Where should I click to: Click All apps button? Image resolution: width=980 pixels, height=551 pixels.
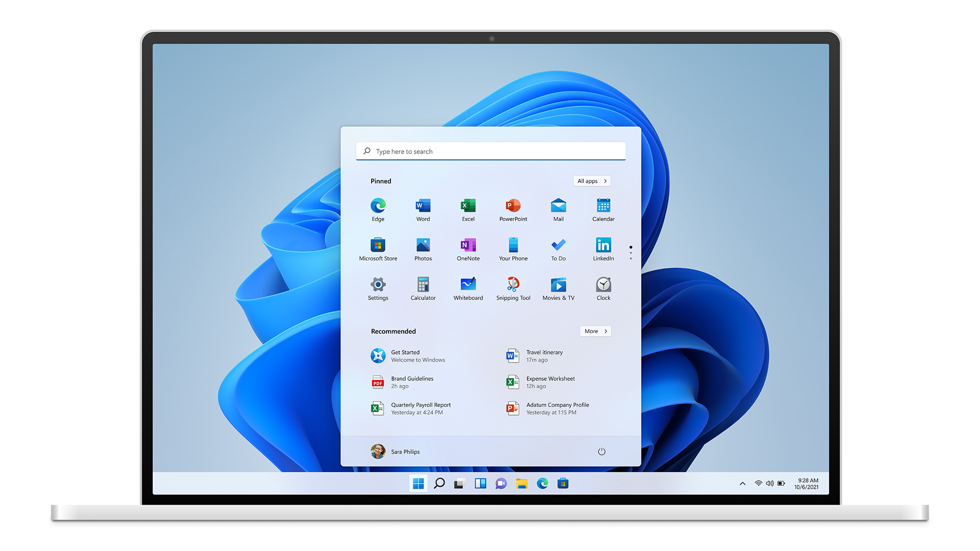point(592,181)
